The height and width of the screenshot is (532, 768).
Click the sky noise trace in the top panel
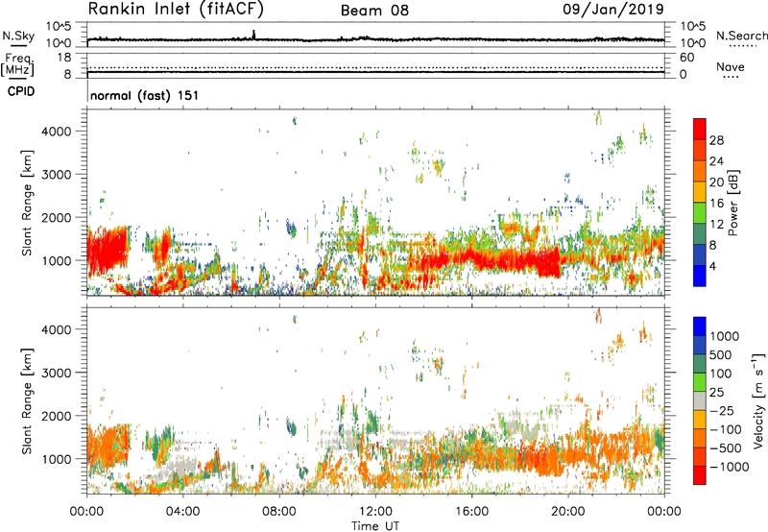(x=375, y=38)
